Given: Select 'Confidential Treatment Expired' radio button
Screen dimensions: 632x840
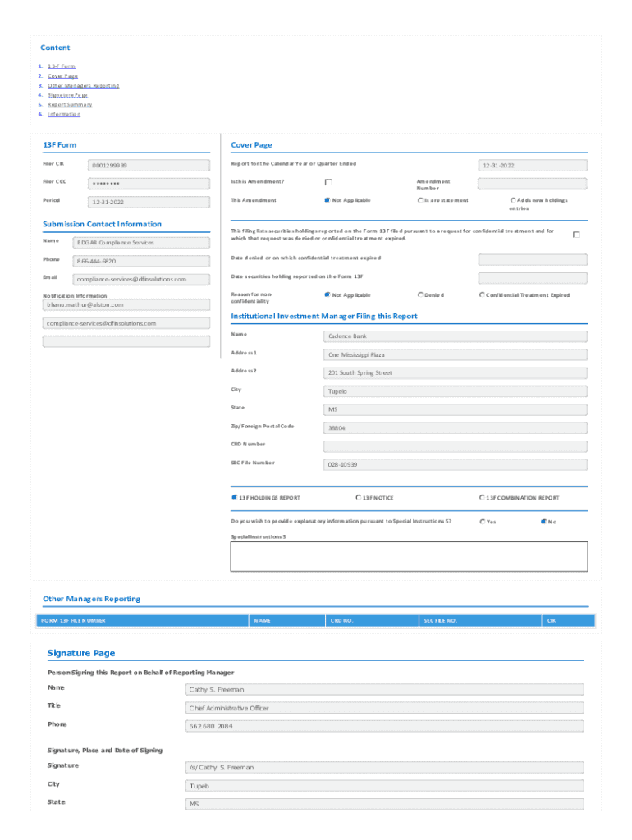Looking at the screenshot, I should point(483,295).
